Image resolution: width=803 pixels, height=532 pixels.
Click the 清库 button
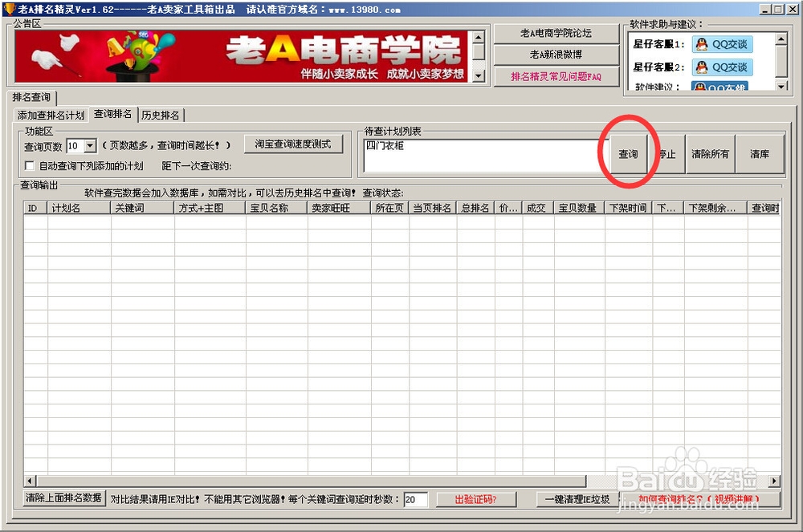tap(760, 154)
